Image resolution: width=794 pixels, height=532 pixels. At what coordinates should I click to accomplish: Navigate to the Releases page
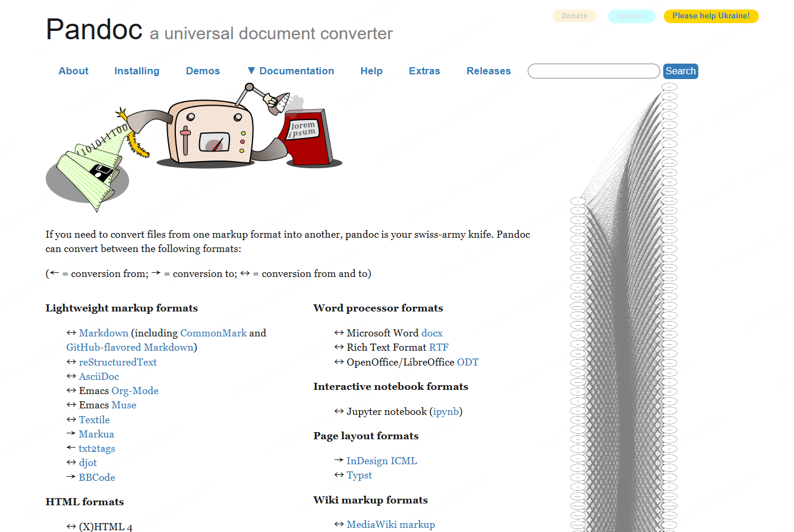(x=489, y=71)
